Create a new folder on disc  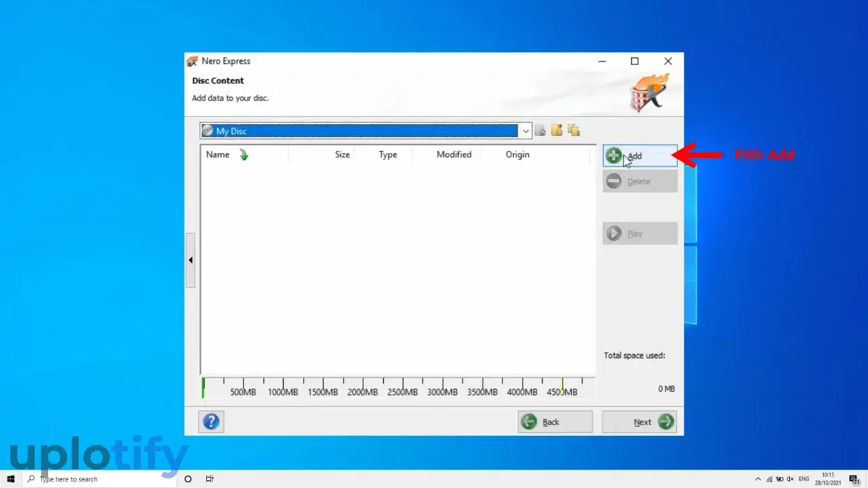557,130
